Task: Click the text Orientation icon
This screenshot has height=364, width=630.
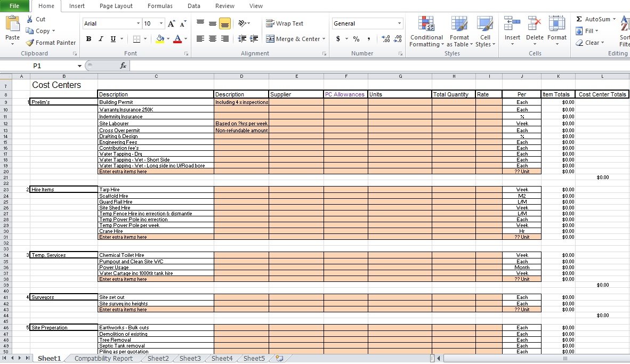Action: 242,23
